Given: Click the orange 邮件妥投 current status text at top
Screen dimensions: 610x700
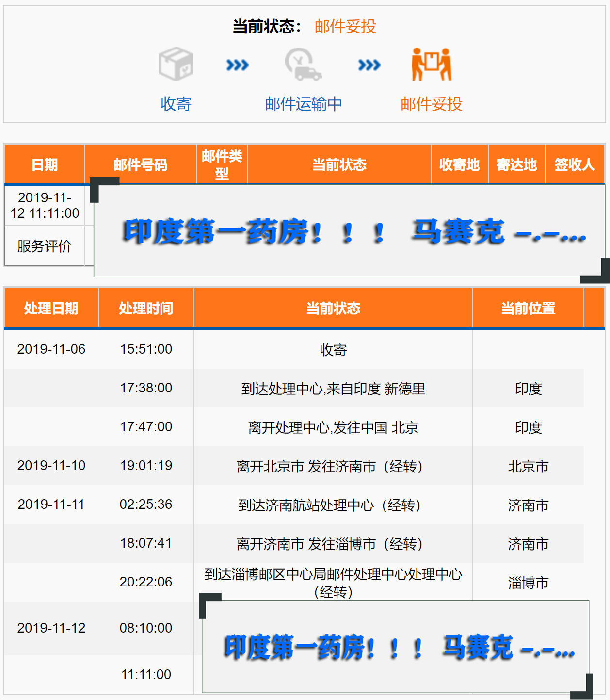Looking at the screenshot, I should coord(345,27).
